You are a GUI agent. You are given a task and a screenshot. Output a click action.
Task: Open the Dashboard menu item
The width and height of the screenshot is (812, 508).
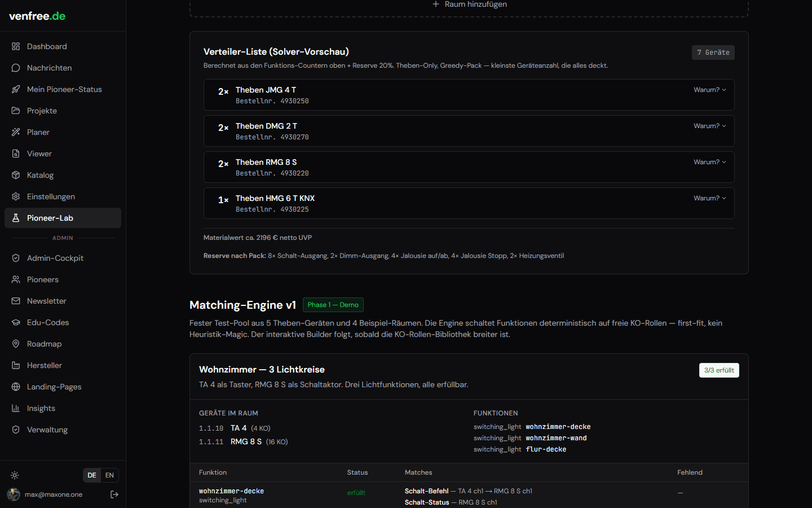[63, 46]
